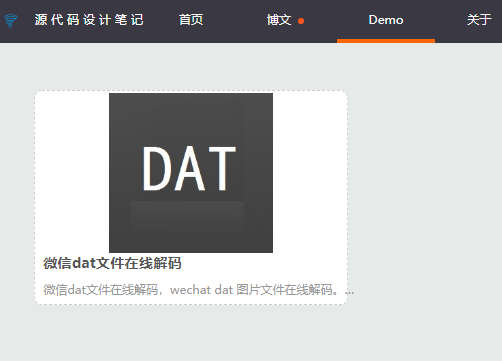Select the Demo navigation tab
Image resolution: width=502 pixels, height=361 pixels.
(386, 20)
